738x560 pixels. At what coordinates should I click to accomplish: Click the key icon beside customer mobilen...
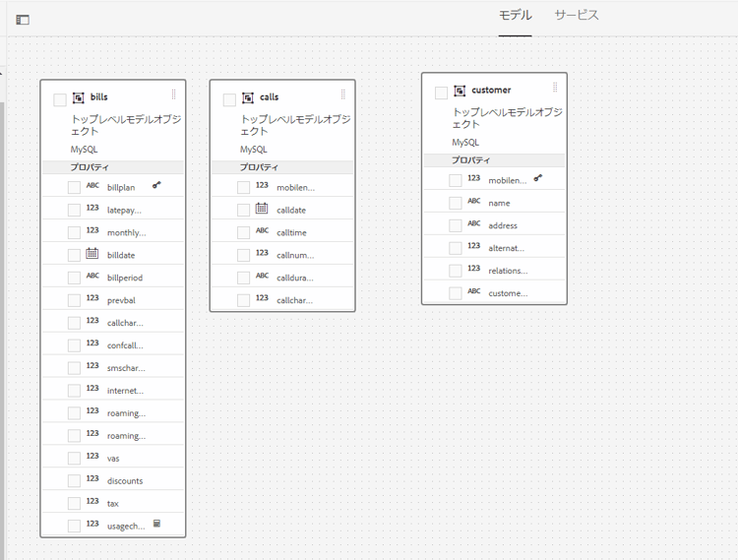point(538,178)
